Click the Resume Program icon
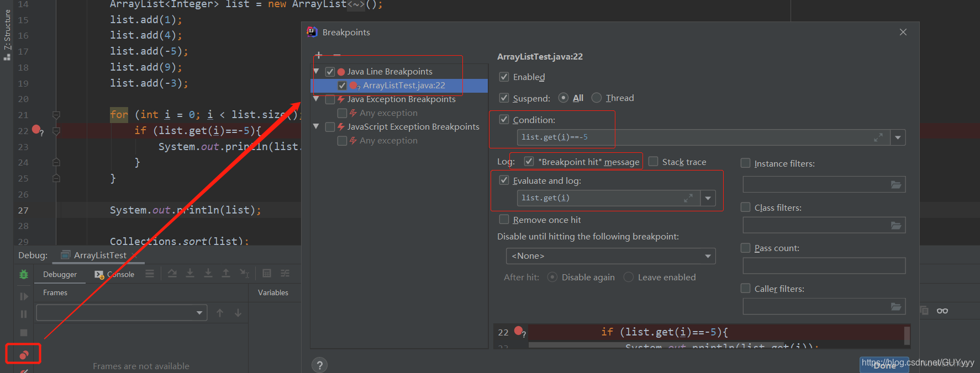Image resolution: width=980 pixels, height=373 pixels. point(24,296)
